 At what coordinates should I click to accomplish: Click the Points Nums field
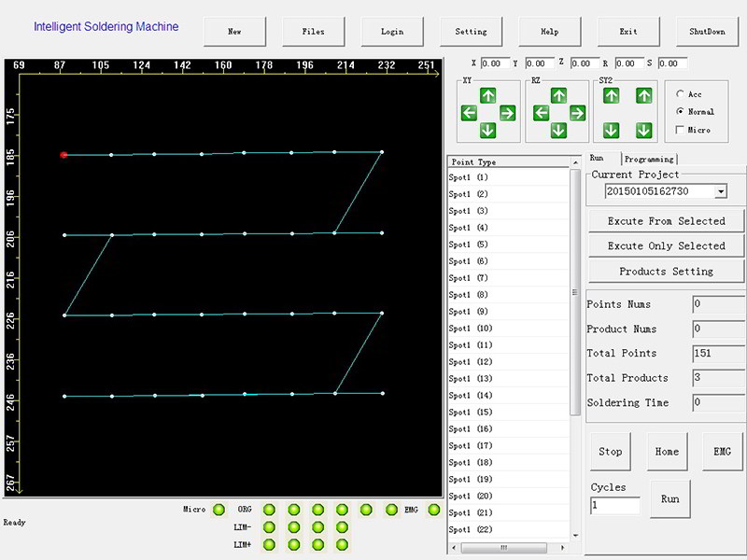point(718,304)
